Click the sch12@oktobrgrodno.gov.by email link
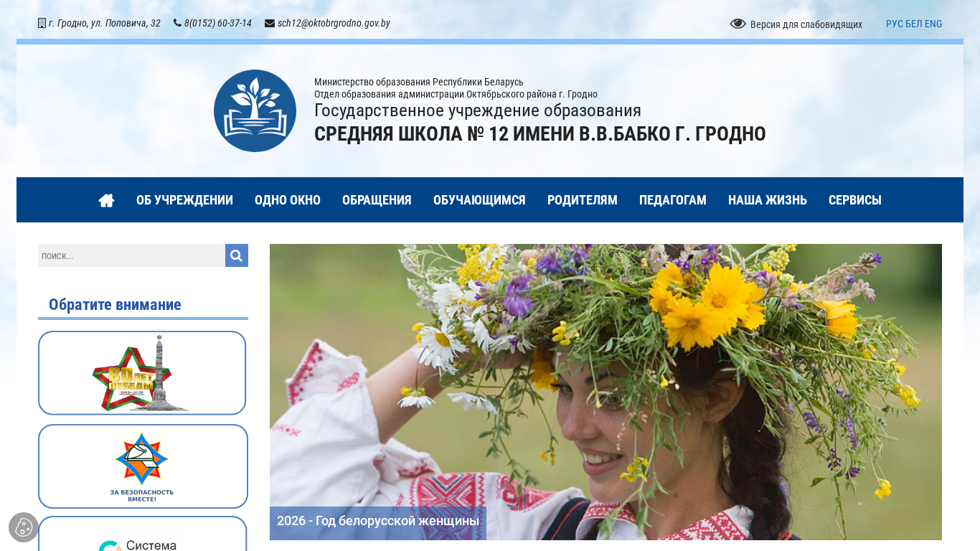Screen dimensions: 980x551 pos(334,23)
